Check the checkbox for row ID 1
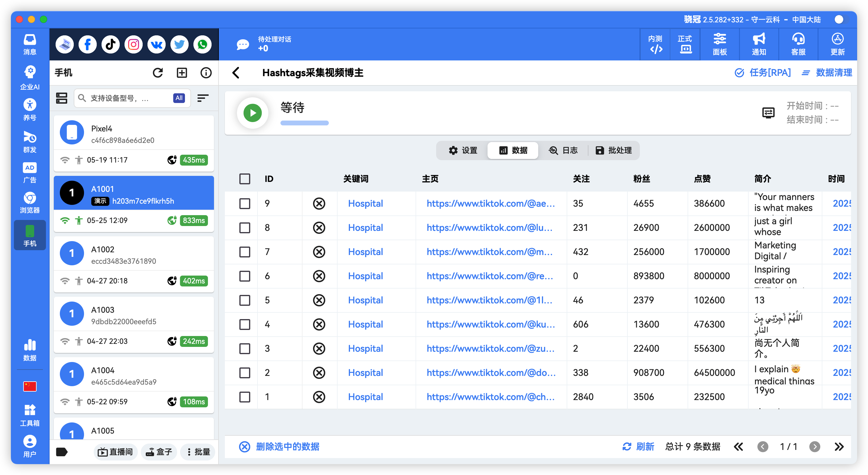Screen dimensions: 868x475 click(245, 396)
